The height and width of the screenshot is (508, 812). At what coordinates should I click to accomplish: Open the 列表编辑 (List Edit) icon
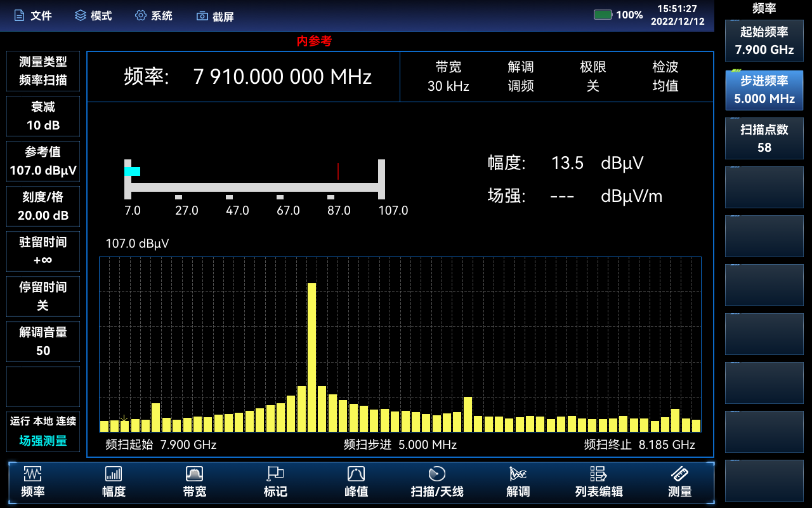(x=598, y=481)
